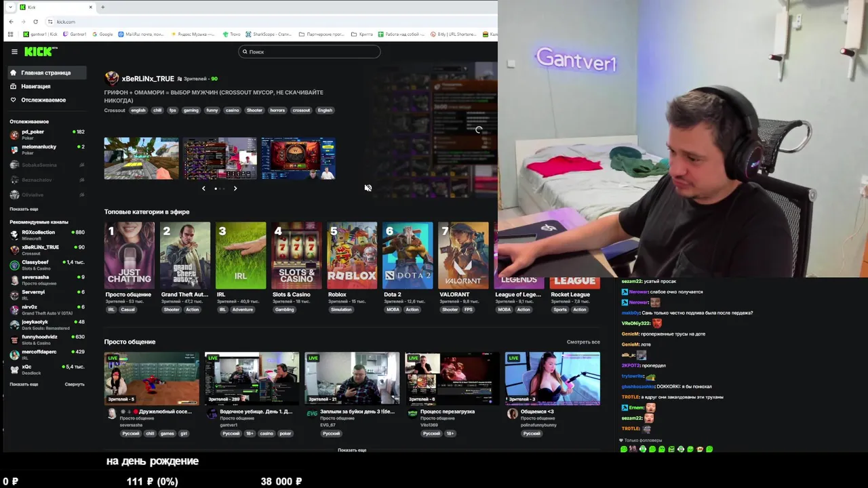Open polinafunnybunny stream thumbnail
The height and width of the screenshot is (488, 868).
pos(553,378)
